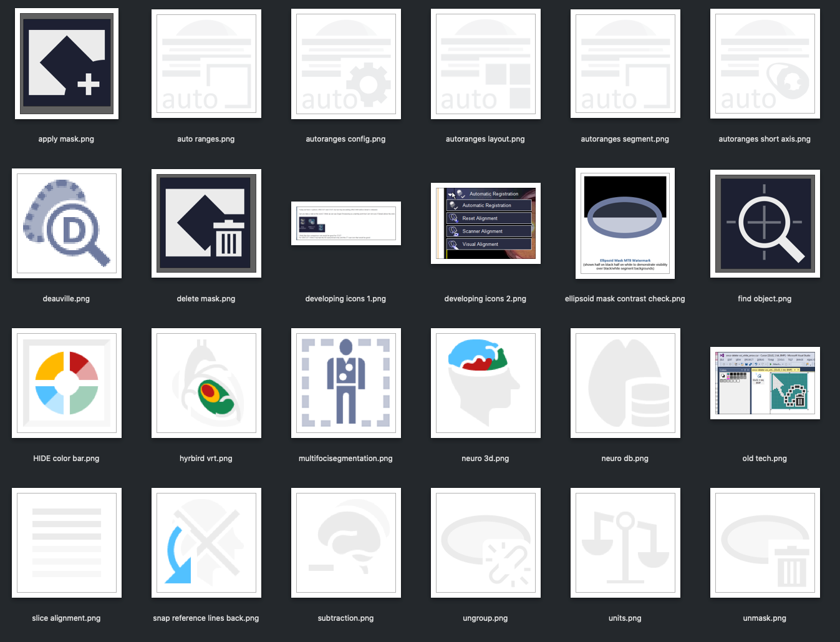This screenshot has height=642, width=840.
Task: Click the file name slice alignment.png
Action: (x=66, y=618)
